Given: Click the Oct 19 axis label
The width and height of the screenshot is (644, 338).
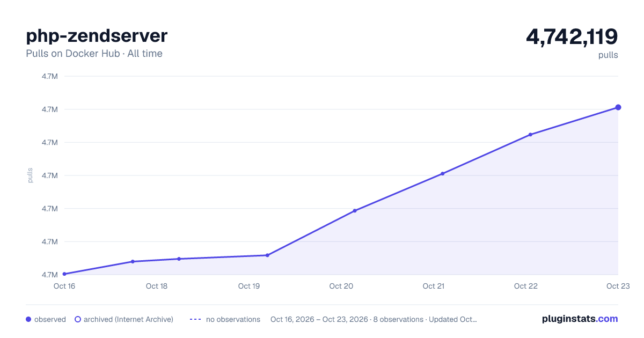Looking at the screenshot, I should coord(249,286).
